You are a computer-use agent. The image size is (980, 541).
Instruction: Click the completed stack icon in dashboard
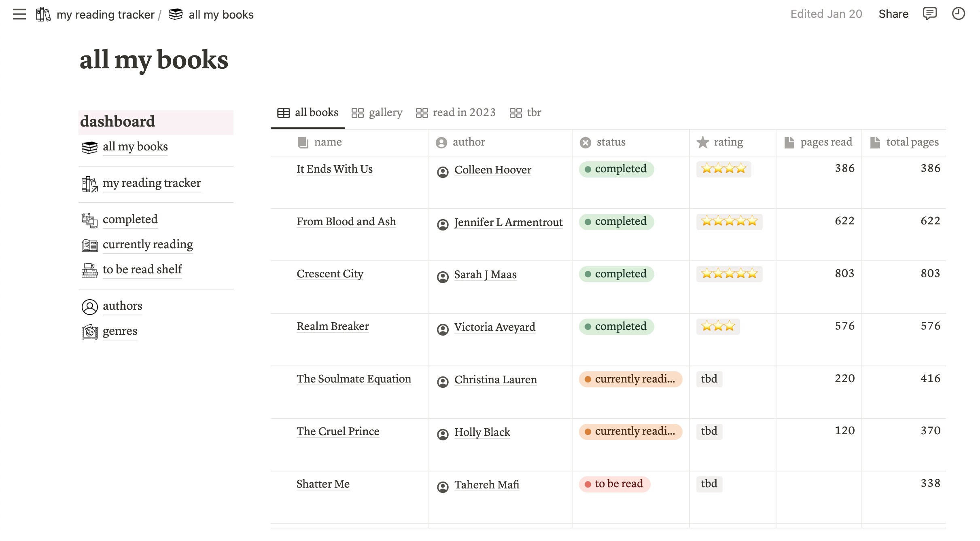point(89,220)
